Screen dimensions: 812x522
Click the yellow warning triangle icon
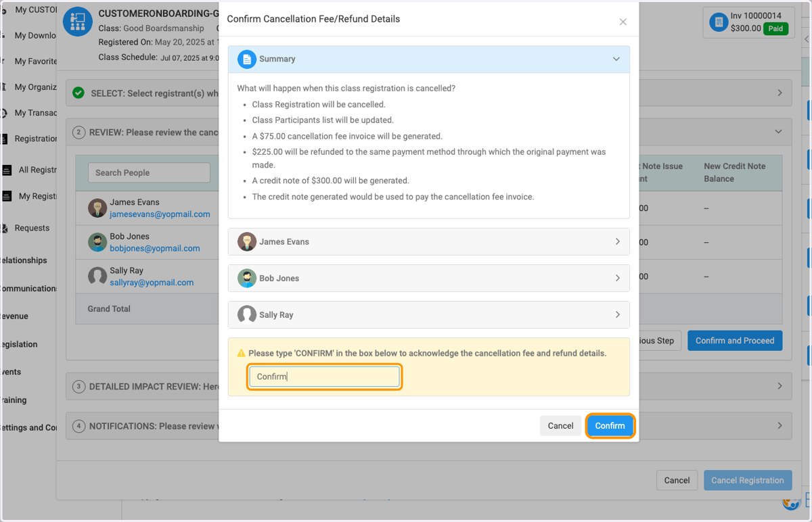point(241,354)
